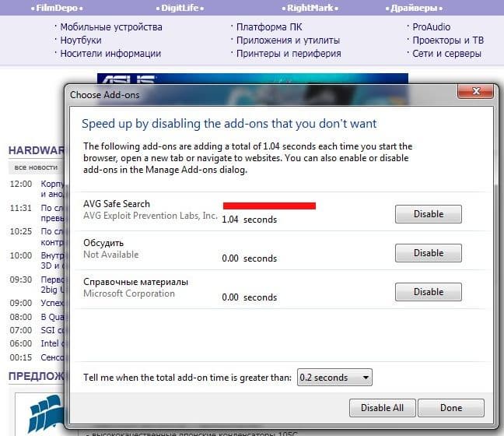Click the 1.04 seconds load time value
Screen dimensions: 504x436
[250, 220]
